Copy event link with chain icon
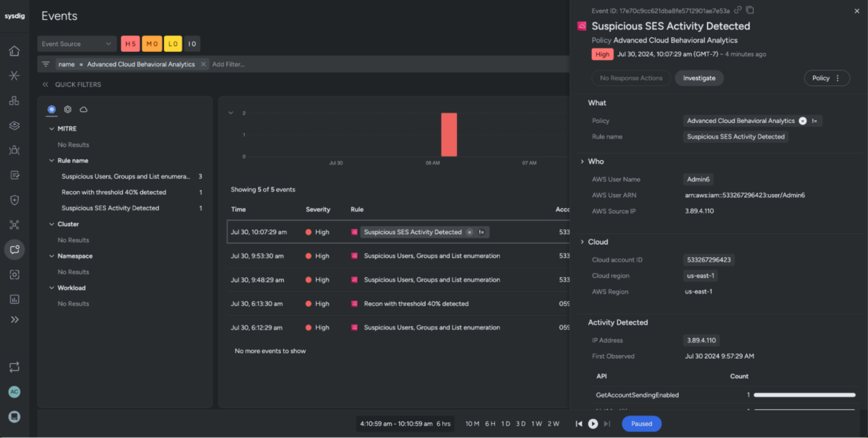The image size is (868, 438). pyautogui.click(x=738, y=10)
